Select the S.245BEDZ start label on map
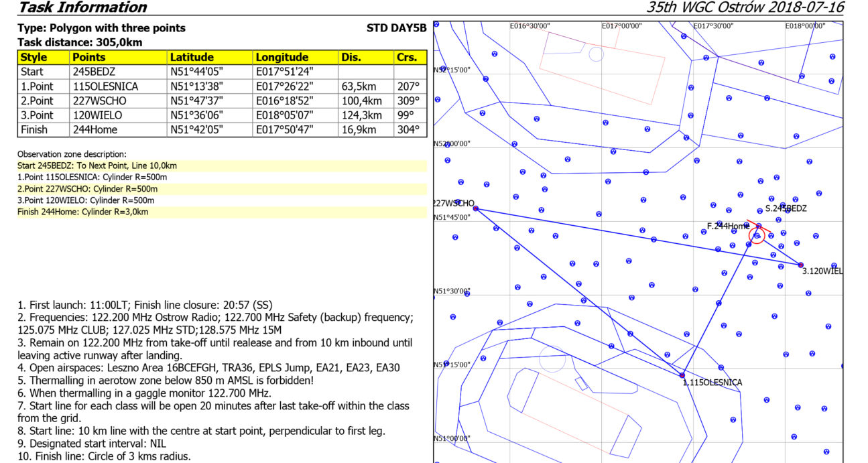This screenshot has height=463, width=868. tap(786, 208)
